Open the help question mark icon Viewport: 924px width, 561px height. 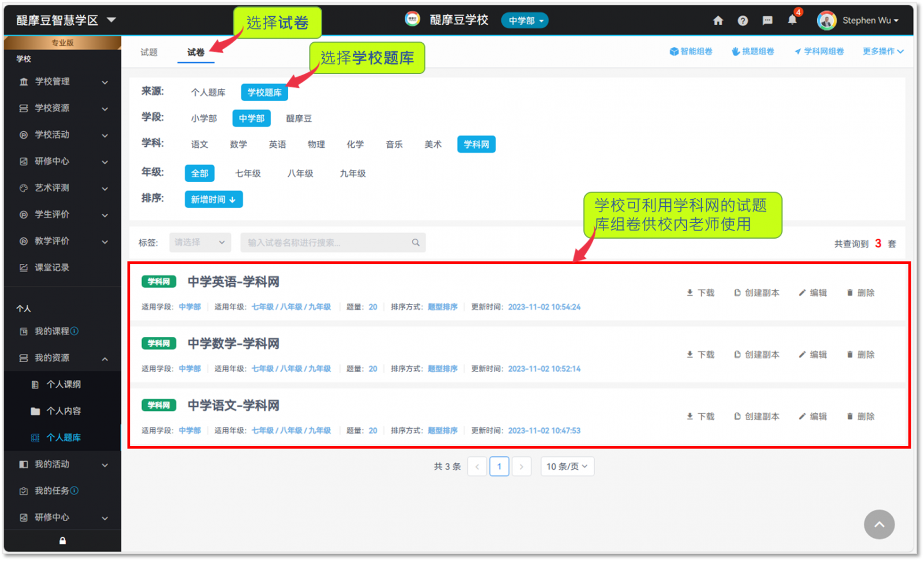click(743, 21)
